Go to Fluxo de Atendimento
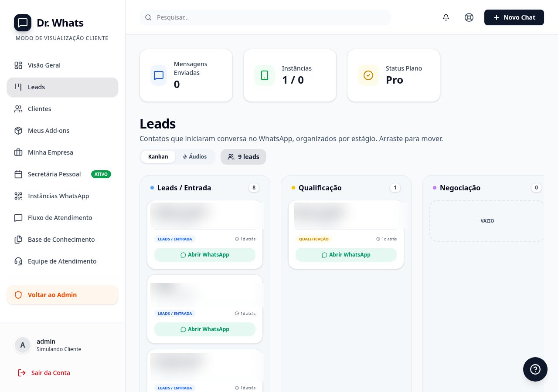The height and width of the screenshot is (392, 558). [x=62, y=218]
